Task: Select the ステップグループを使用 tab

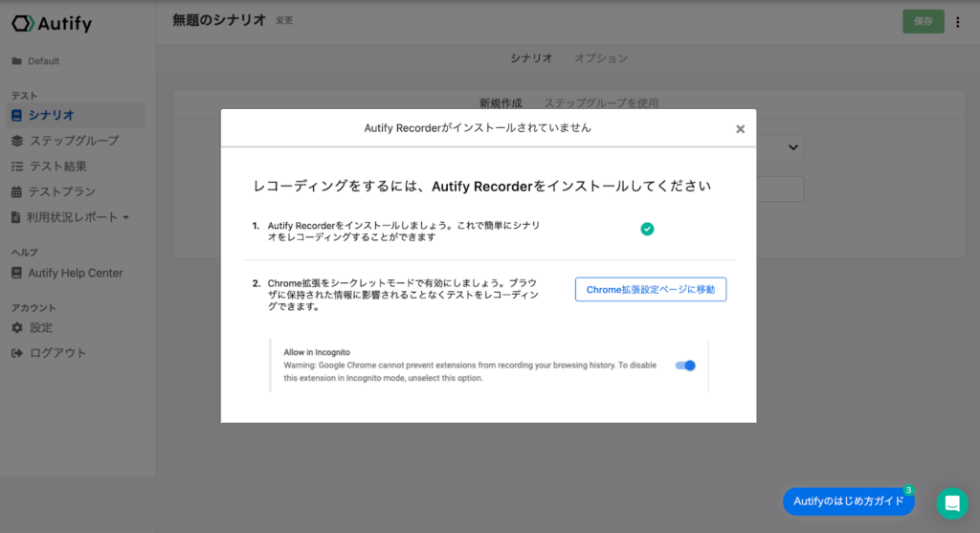Action: pyautogui.click(x=601, y=103)
